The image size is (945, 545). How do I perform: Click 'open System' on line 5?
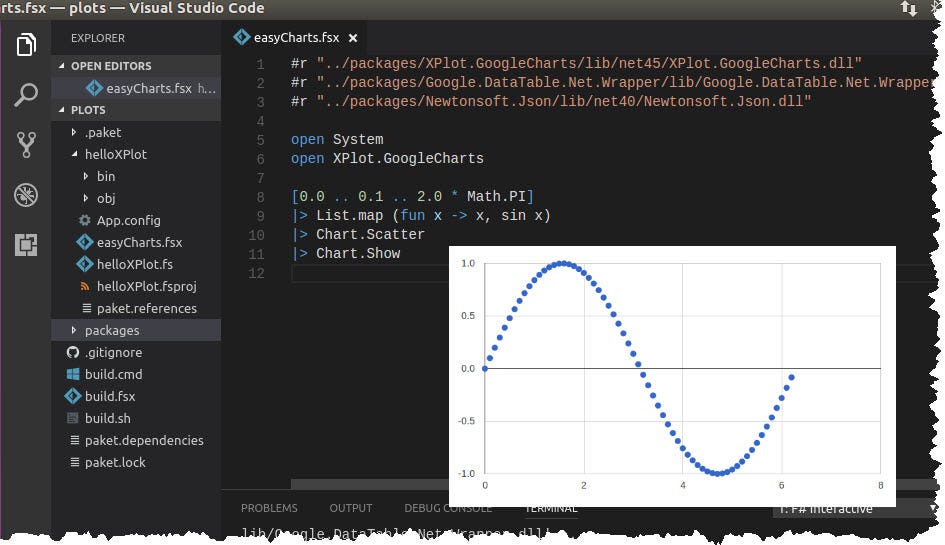(337, 139)
